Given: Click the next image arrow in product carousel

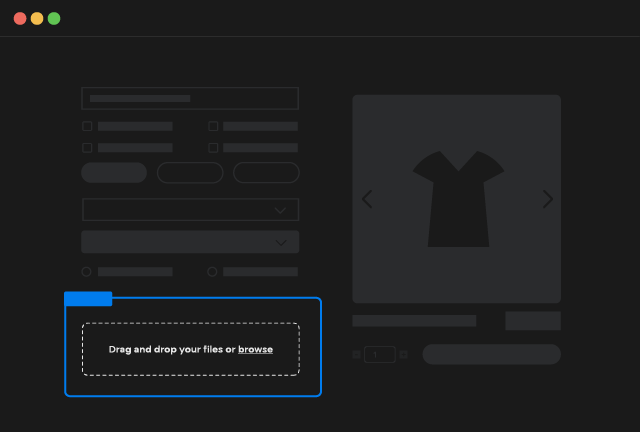Looking at the screenshot, I should (547, 199).
